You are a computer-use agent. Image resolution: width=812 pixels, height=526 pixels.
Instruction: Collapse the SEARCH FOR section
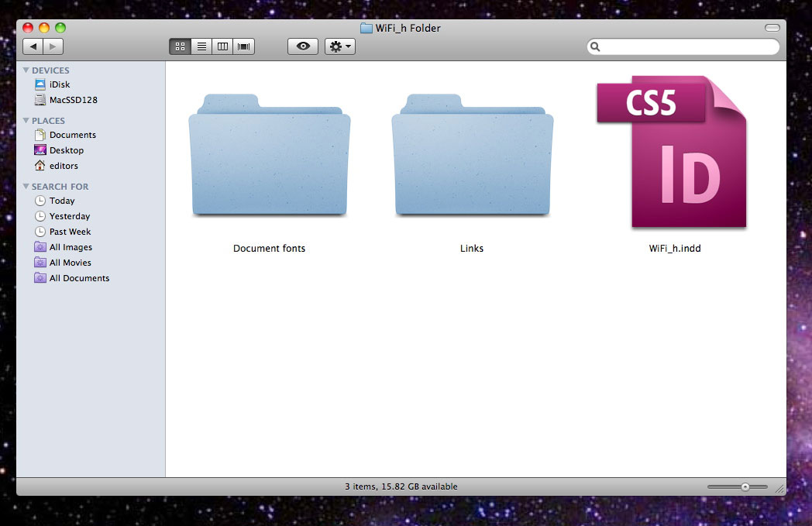(x=26, y=186)
